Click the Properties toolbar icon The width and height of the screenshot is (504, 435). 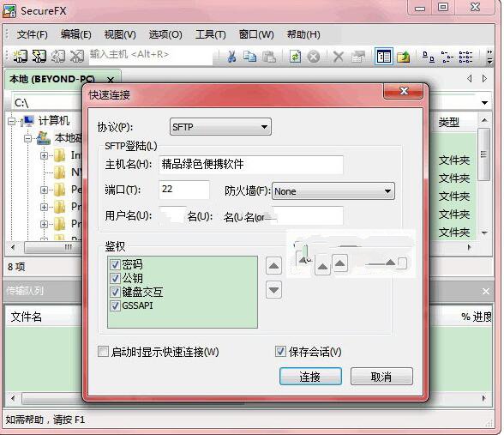(358, 57)
